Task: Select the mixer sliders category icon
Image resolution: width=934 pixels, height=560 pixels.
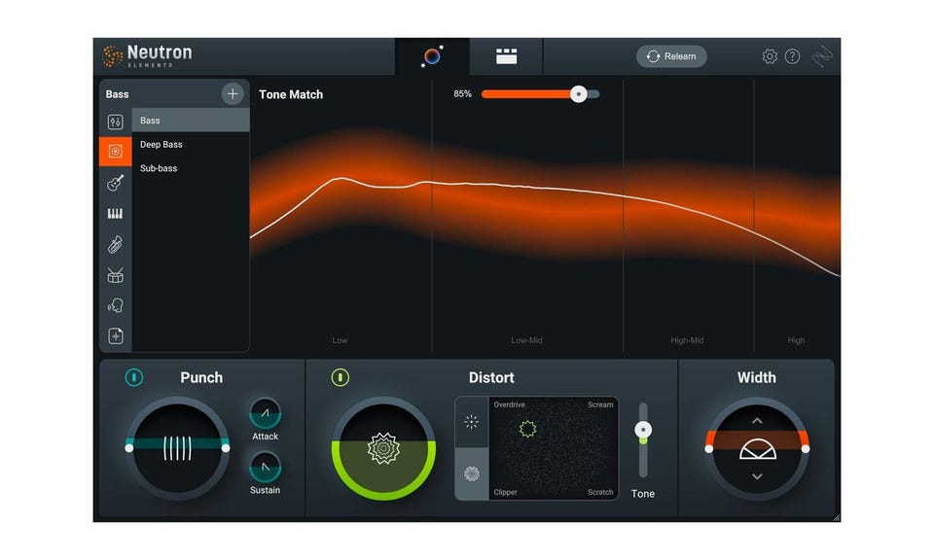Action: pyautogui.click(x=115, y=122)
